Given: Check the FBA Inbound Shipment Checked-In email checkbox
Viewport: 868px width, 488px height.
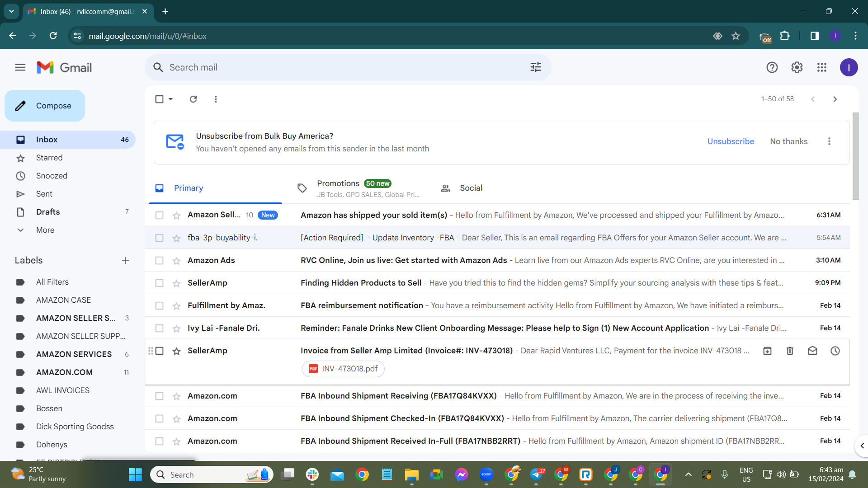Looking at the screenshot, I should click(x=159, y=418).
